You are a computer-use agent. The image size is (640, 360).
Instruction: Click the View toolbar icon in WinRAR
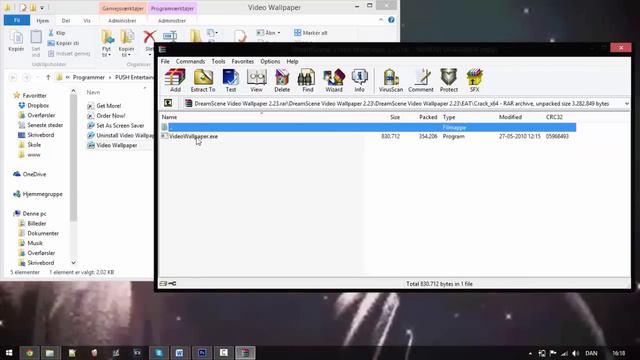click(256, 80)
